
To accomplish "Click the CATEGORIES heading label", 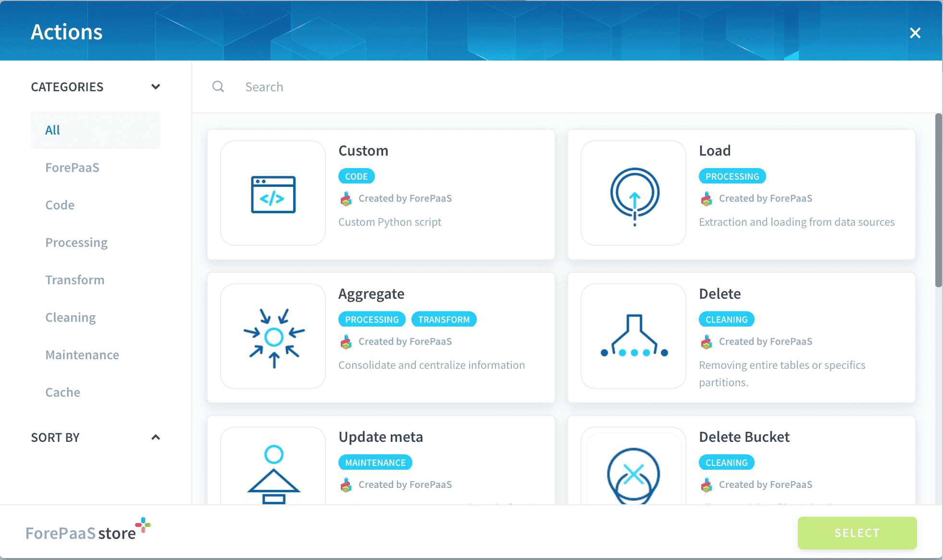I will [67, 87].
